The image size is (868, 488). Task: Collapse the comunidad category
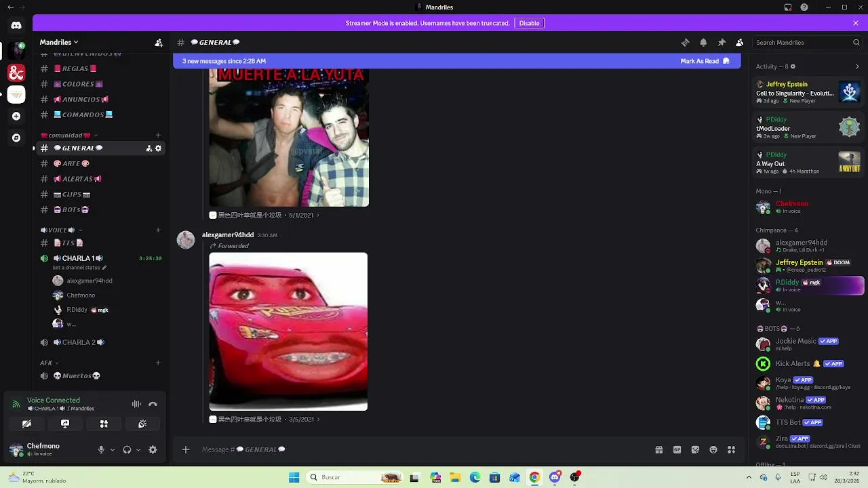(x=68, y=135)
